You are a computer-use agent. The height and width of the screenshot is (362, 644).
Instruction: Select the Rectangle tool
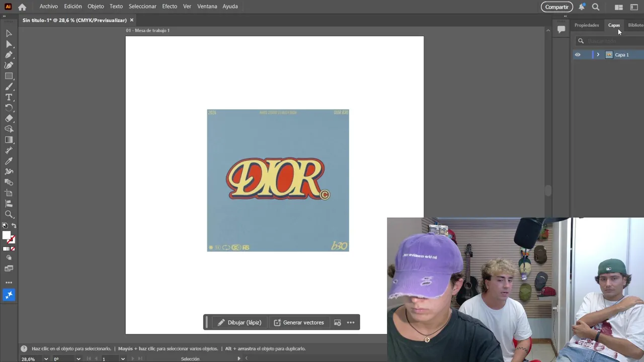(x=9, y=76)
